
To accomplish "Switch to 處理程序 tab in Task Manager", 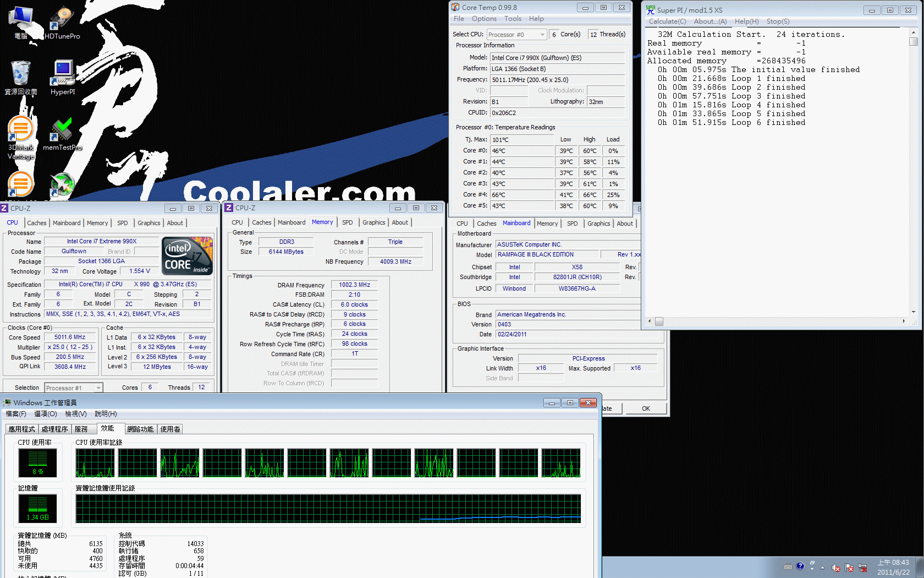I will (54, 429).
